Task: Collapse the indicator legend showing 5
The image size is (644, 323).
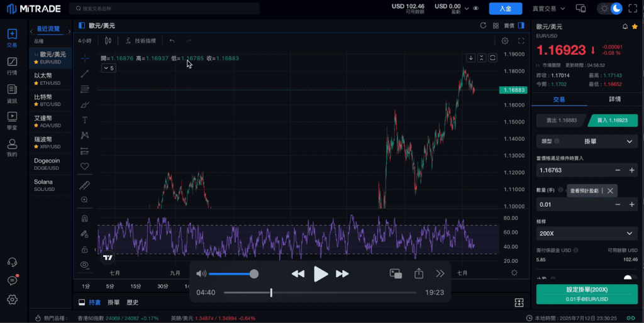Action: pyautogui.click(x=108, y=68)
